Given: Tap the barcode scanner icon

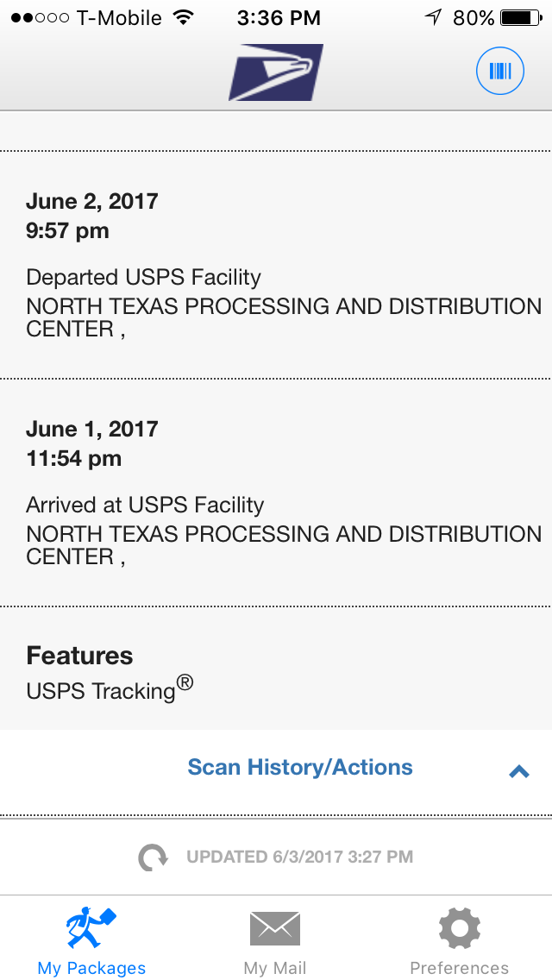Looking at the screenshot, I should (500, 71).
